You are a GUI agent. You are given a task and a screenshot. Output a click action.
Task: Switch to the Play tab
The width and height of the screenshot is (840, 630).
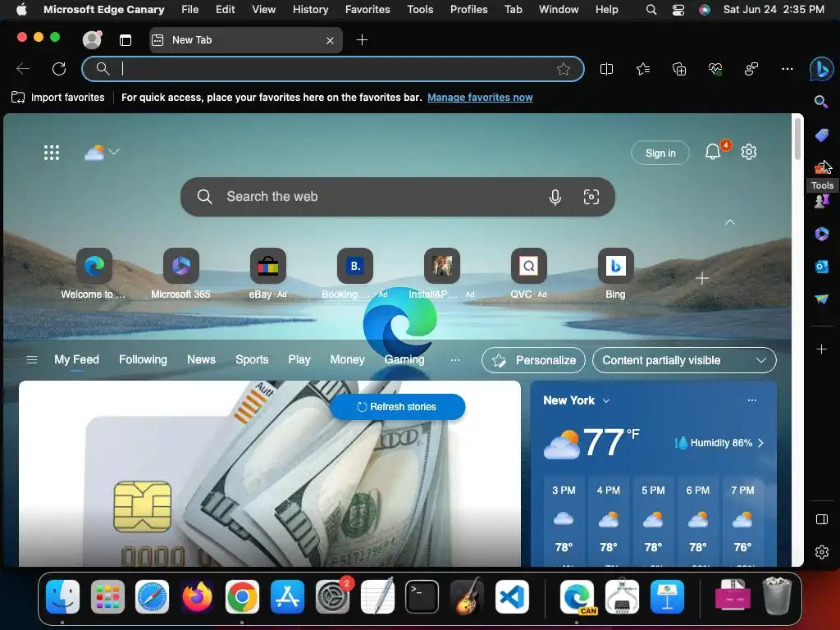tap(299, 359)
